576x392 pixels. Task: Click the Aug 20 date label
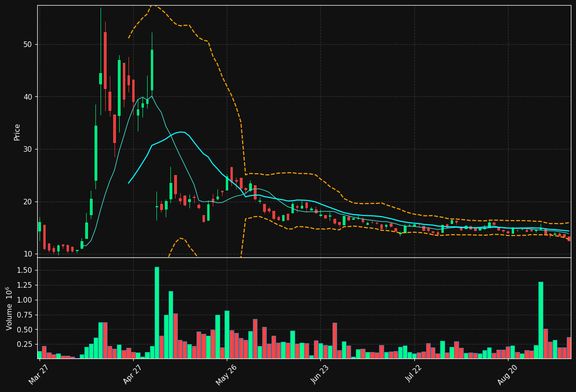coord(507,375)
